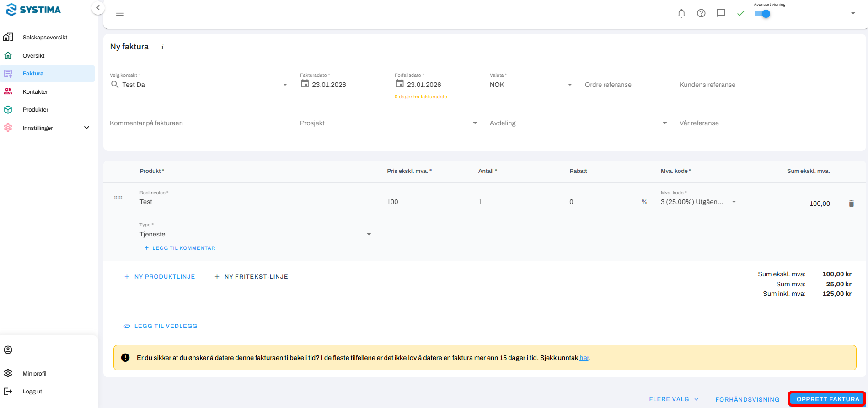The height and width of the screenshot is (408, 868).
Task: Open the top-right account dropdown arrow
Action: 853,13
